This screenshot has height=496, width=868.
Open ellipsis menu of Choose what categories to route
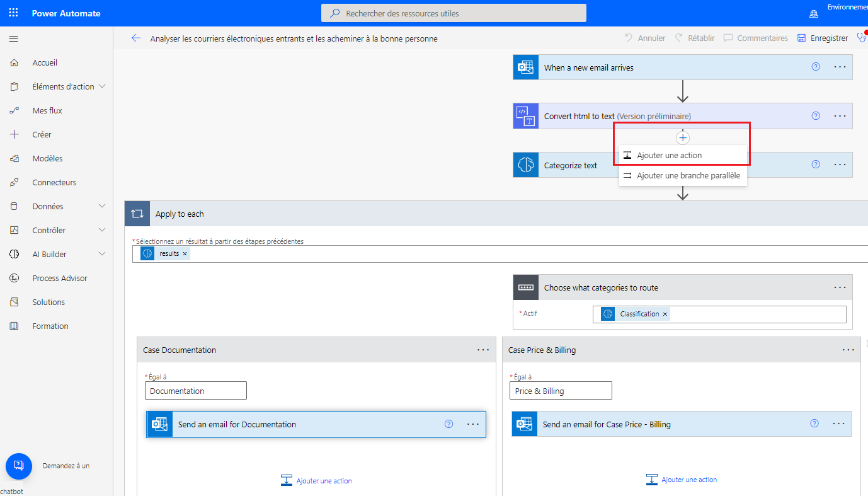click(x=840, y=287)
